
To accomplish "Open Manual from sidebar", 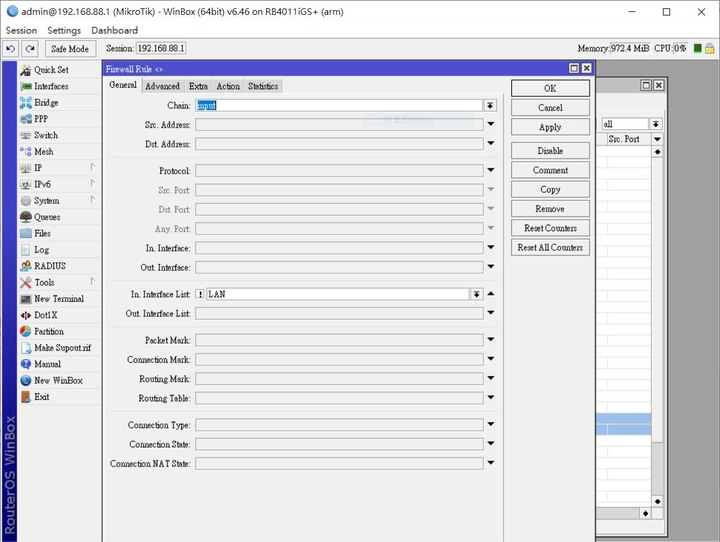I will pyautogui.click(x=47, y=364).
